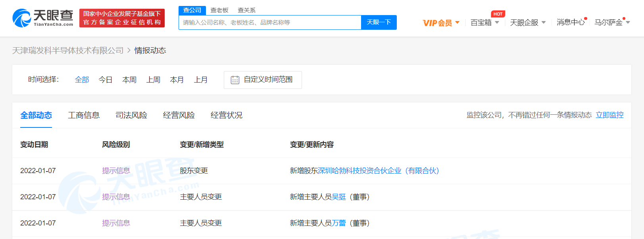Filter time by 上月
The width and height of the screenshot is (644, 239).
click(x=201, y=80)
